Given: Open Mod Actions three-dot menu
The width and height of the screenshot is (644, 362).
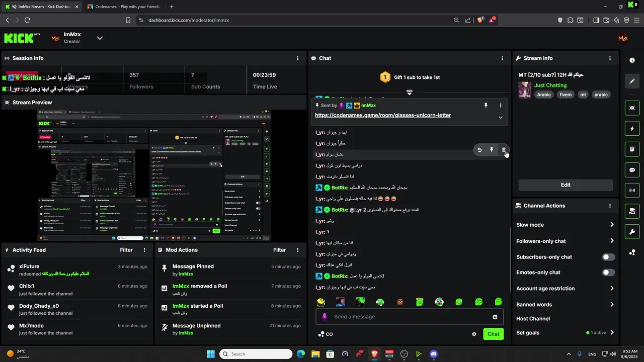Looking at the screenshot, I should 298,250.
